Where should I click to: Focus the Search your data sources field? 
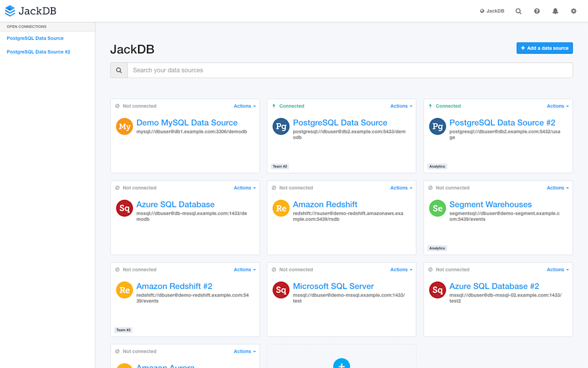[350, 70]
